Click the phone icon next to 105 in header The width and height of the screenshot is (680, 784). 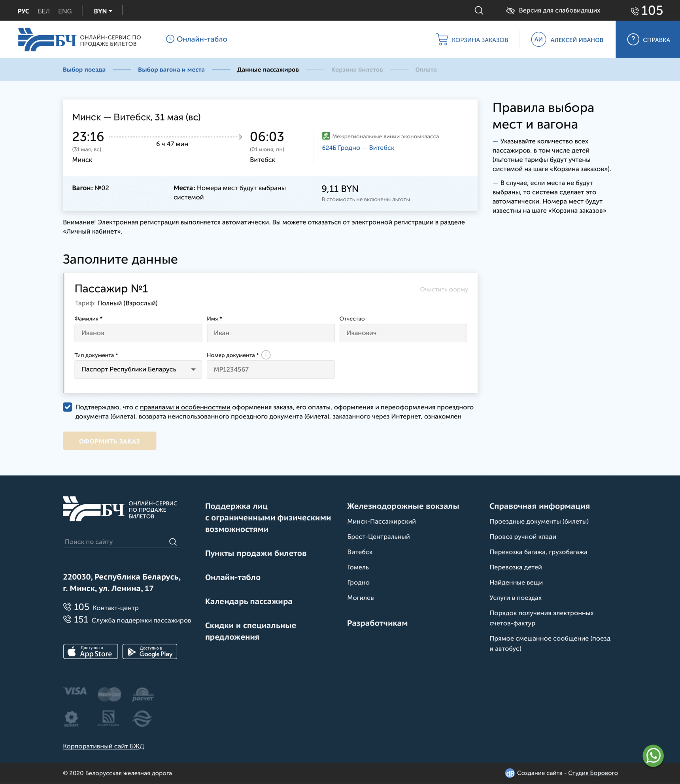(x=635, y=11)
